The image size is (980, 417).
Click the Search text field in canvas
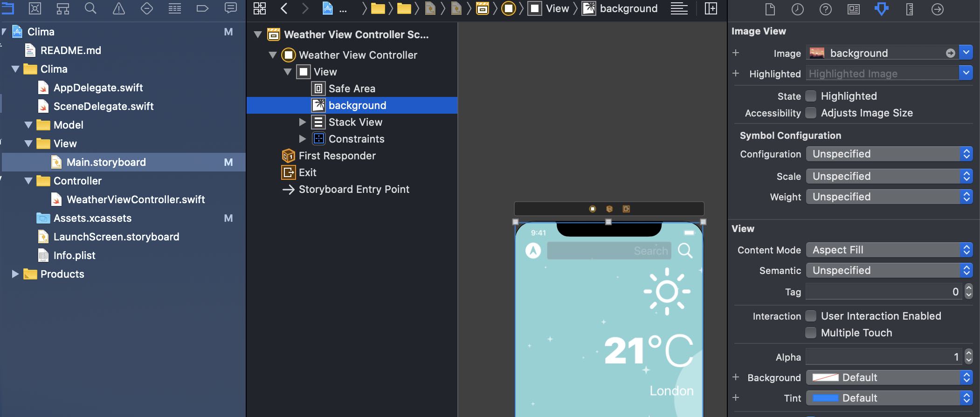coord(609,251)
